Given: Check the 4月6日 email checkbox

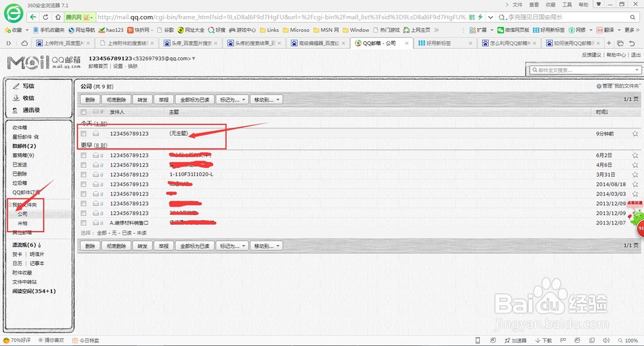Looking at the screenshot, I should 84,165.
